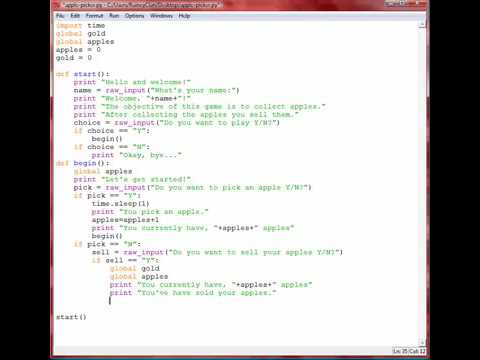Click the scrollbar down arrow
This screenshot has width=480, height=360.
(422, 343)
